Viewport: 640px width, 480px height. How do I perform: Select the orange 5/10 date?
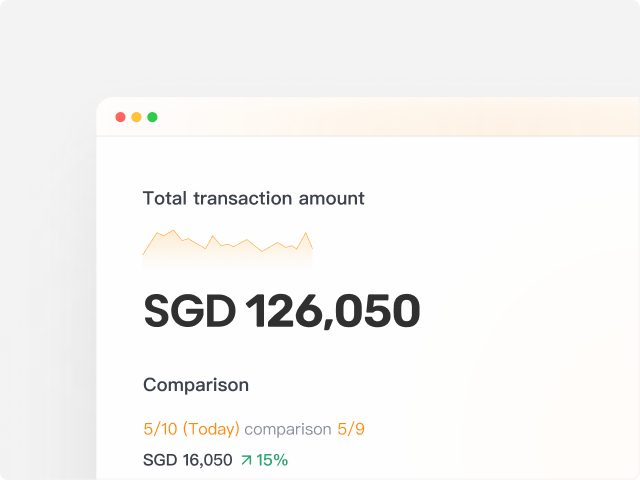(x=160, y=429)
